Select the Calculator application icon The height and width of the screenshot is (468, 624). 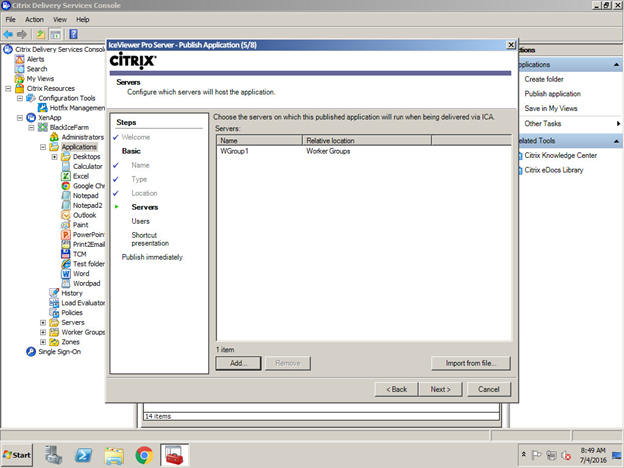[x=66, y=166]
